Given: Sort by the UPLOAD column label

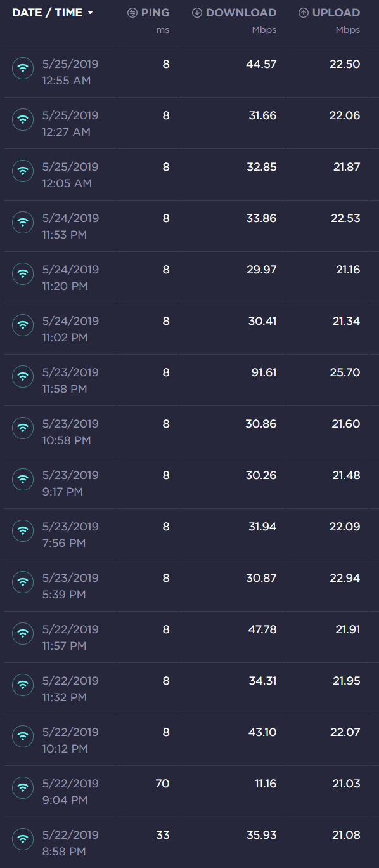Looking at the screenshot, I should [336, 13].
